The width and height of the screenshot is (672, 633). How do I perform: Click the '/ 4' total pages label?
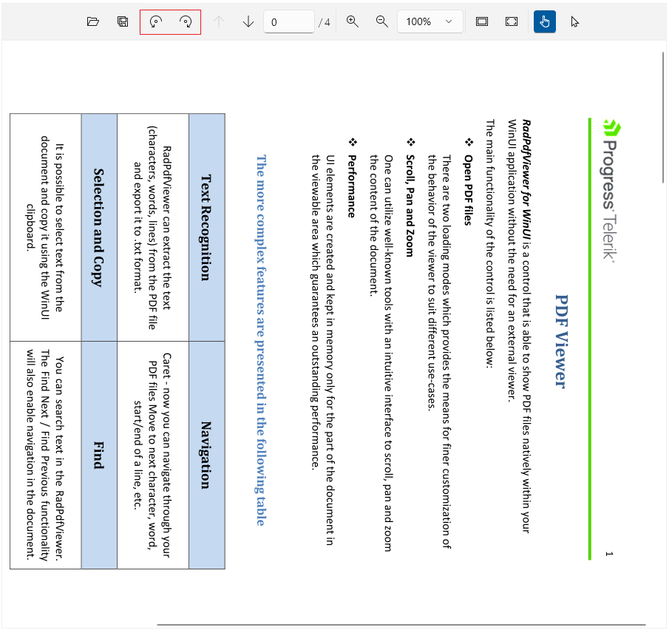[x=325, y=22]
